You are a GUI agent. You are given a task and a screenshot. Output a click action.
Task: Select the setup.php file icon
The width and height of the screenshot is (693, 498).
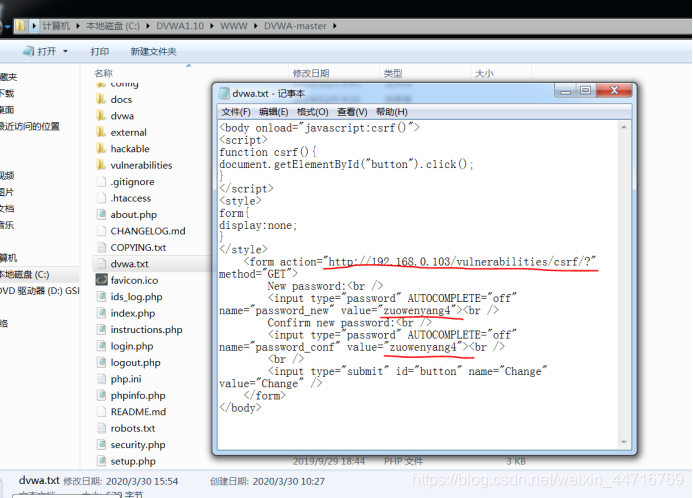(x=101, y=461)
